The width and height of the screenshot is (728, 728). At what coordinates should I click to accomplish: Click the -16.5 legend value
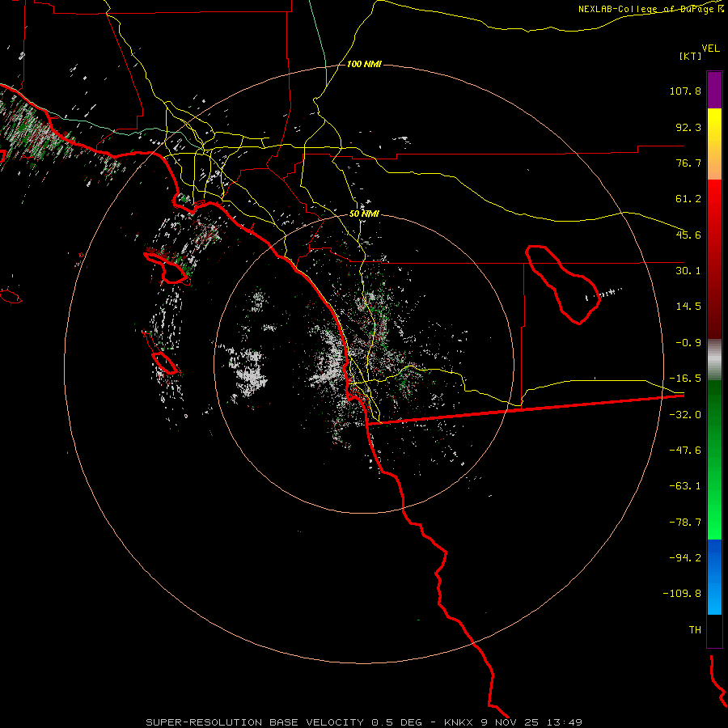(x=685, y=379)
